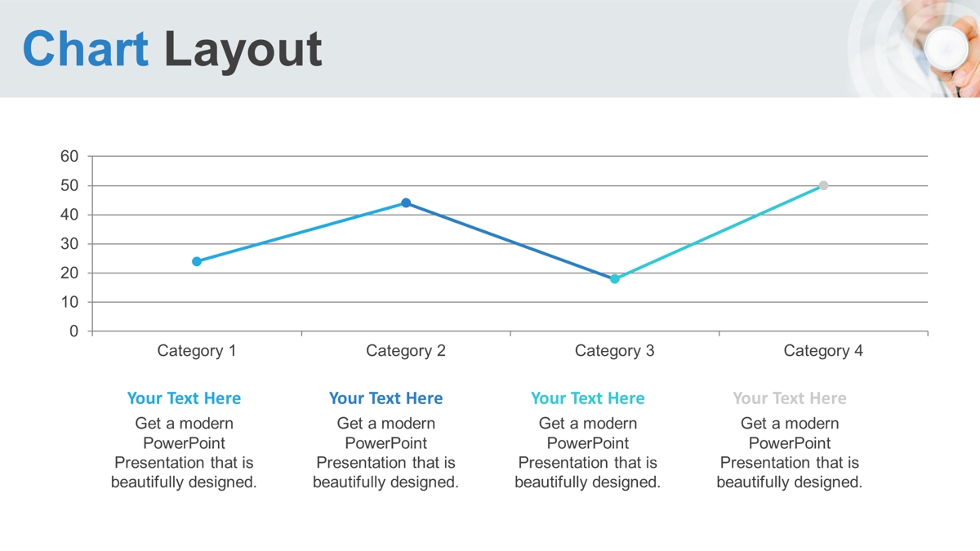Click the Category 3 axis label
Viewport: 980px width, 551px height.
point(615,351)
